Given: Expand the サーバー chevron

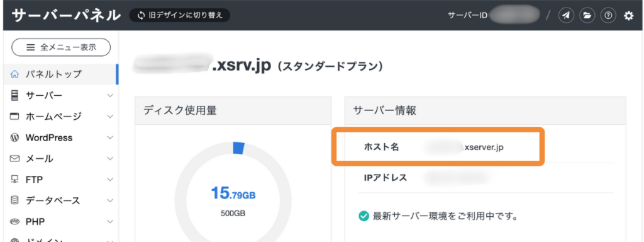Looking at the screenshot, I should [109, 96].
